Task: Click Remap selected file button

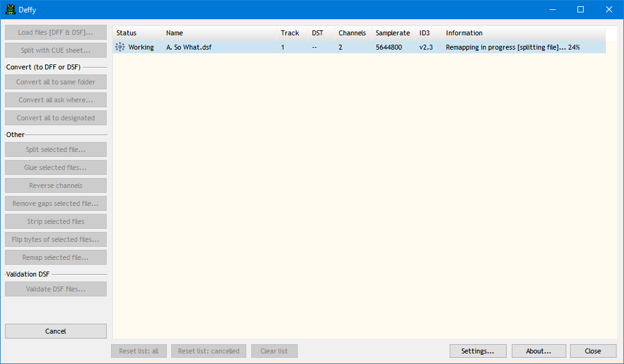Action: (x=56, y=257)
